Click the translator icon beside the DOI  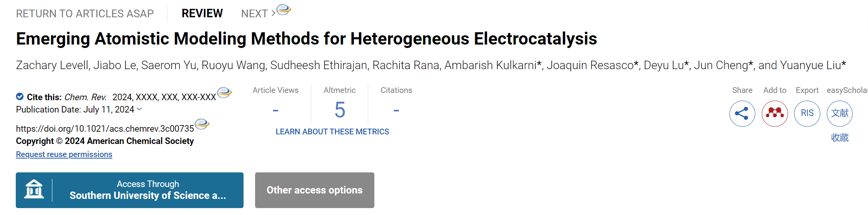click(x=202, y=124)
